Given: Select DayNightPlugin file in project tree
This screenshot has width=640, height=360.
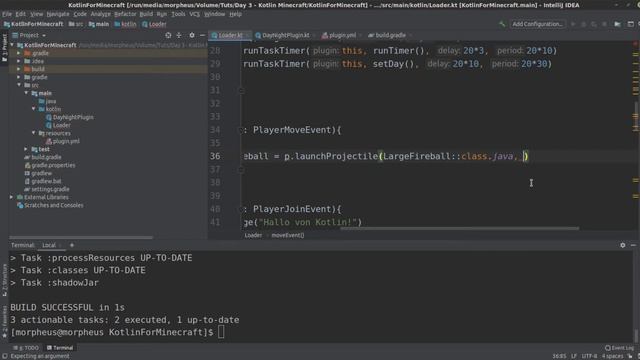Looking at the screenshot, I should click(70, 117).
